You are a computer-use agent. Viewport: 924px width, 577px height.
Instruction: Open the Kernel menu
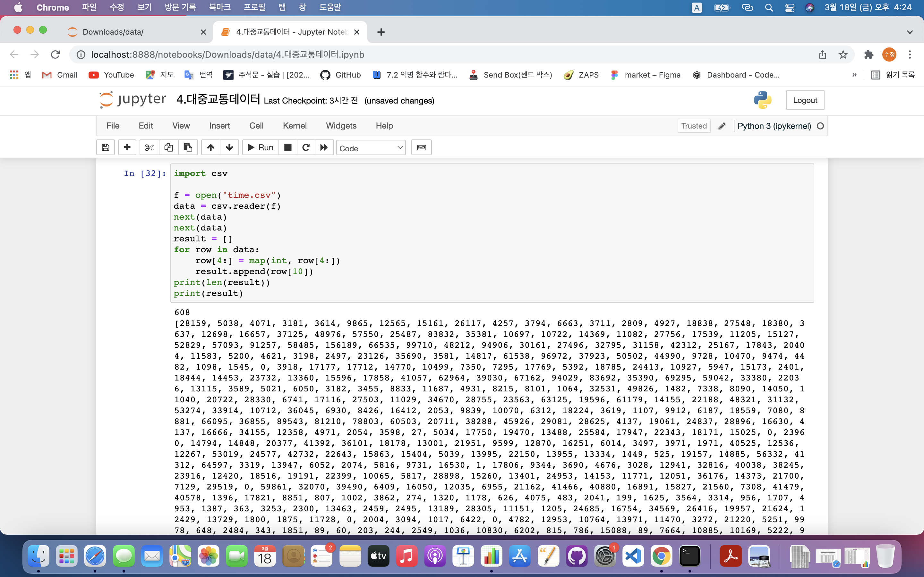pyautogui.click(x=295, y=126)
